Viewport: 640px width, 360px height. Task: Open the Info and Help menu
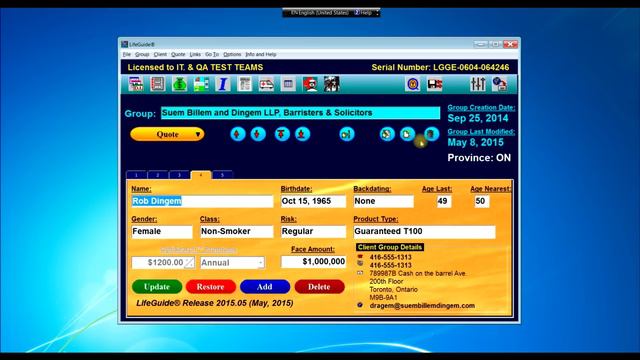tap(261, 54)
